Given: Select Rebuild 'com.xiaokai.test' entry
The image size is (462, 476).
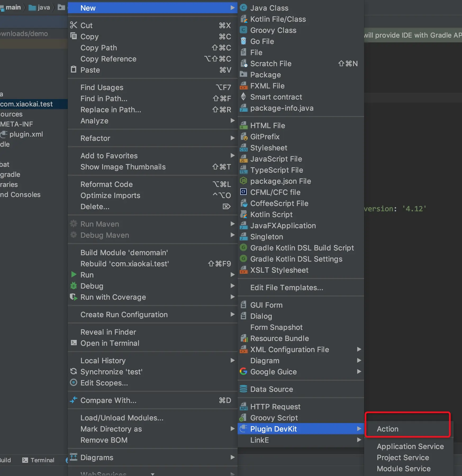Looking at the screenshot, I should coord(153,264).
